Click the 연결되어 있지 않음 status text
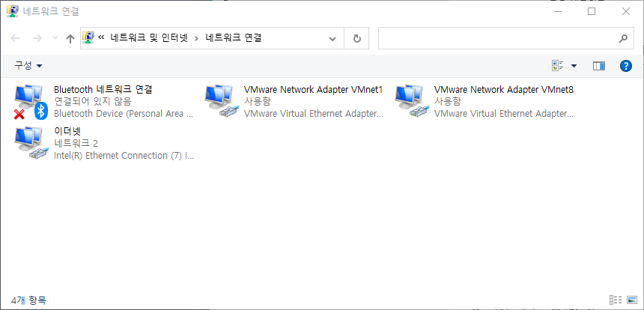This screenshot has height=310, width=644. (x=93, y=101)
